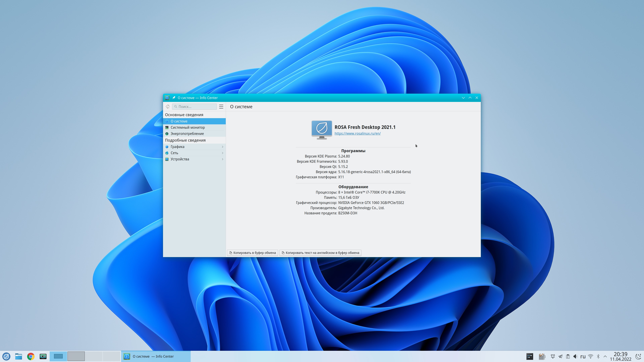
Task: Open the hamburger menu next to search
Action: click(x=221, y=107)
